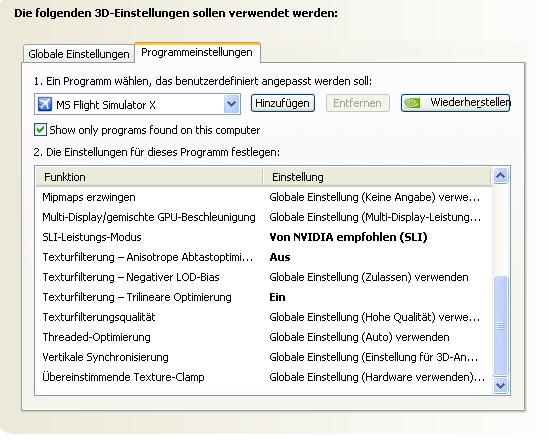
Task: Click the Hinzufügen button
Action: coord(283,103)
